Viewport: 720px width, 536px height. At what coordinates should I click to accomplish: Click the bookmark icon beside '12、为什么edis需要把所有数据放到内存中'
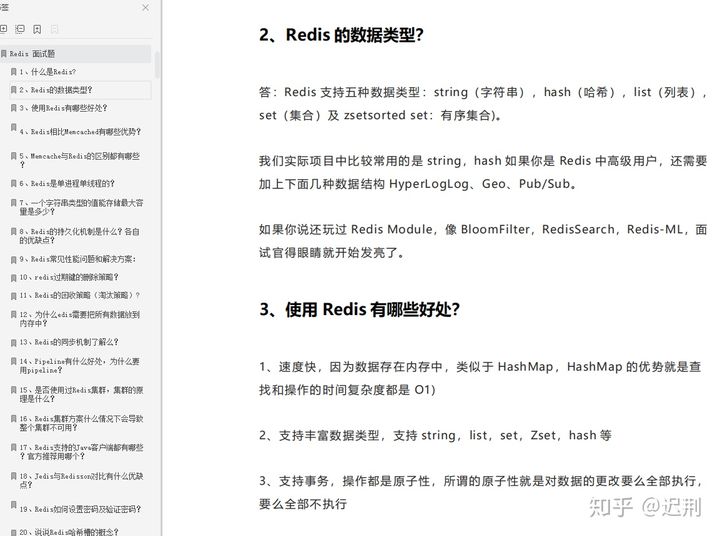[14, 315]
